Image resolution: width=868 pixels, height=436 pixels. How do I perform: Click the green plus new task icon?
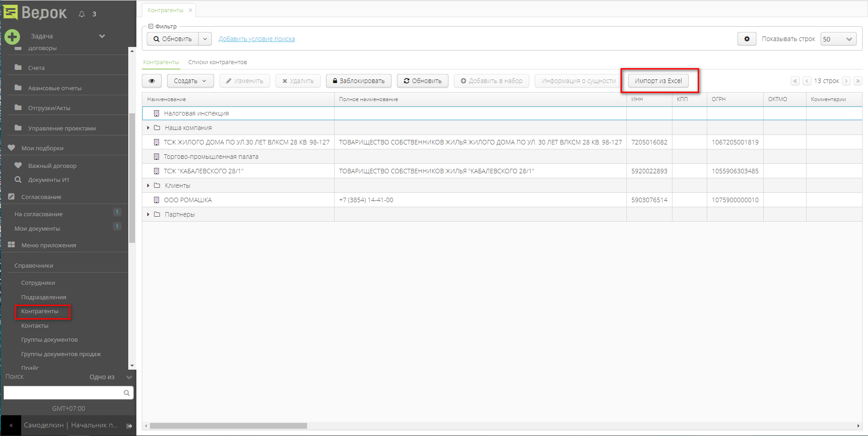12,37
